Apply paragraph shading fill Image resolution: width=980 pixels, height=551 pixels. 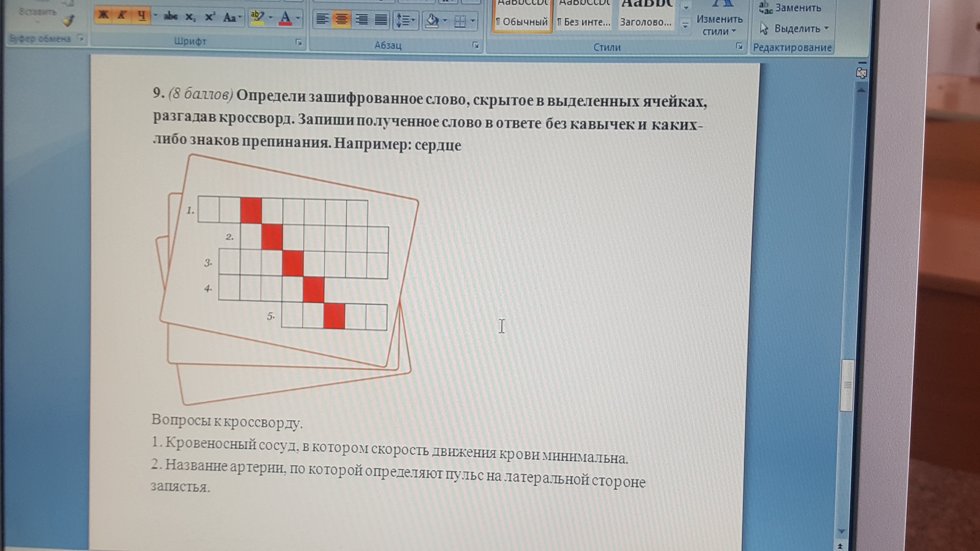432,21
